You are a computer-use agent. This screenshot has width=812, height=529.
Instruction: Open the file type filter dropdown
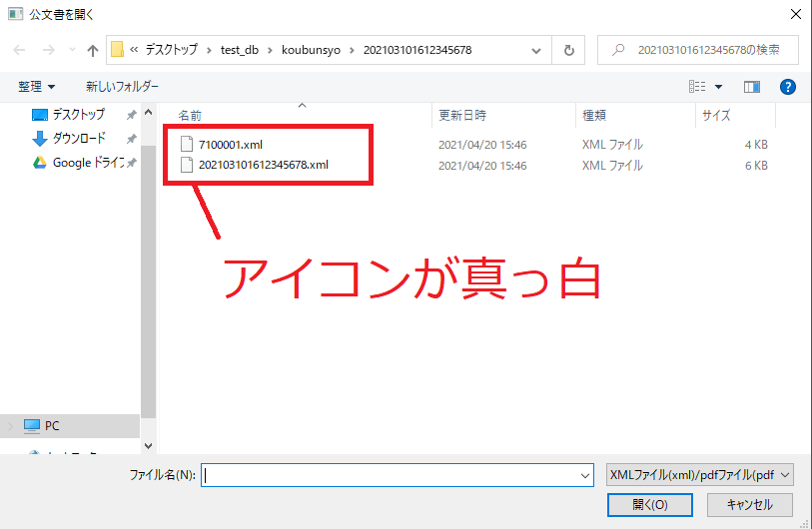click(699, 475)
